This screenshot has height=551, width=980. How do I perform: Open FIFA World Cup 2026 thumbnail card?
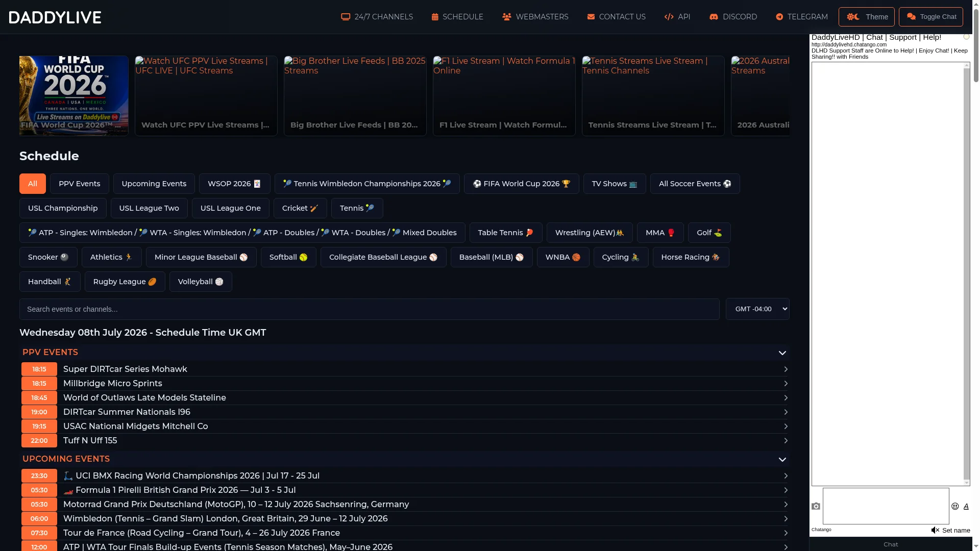click(74, 96)
